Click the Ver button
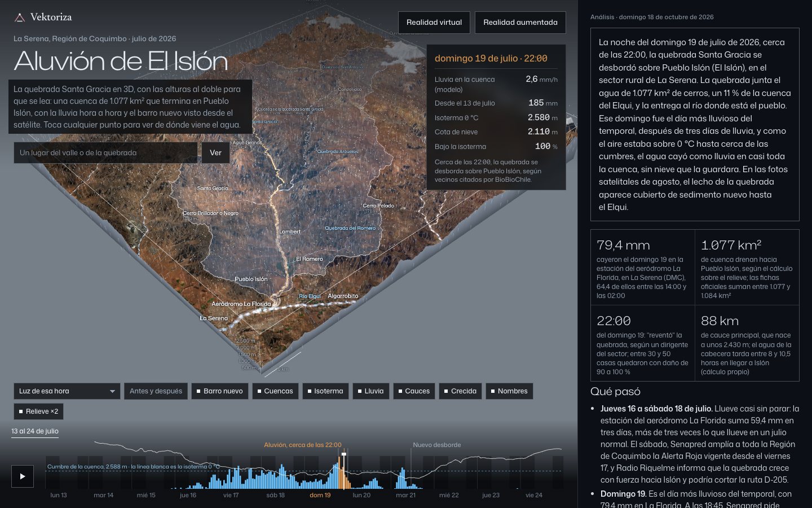812x508 pixels. (215, 153)
